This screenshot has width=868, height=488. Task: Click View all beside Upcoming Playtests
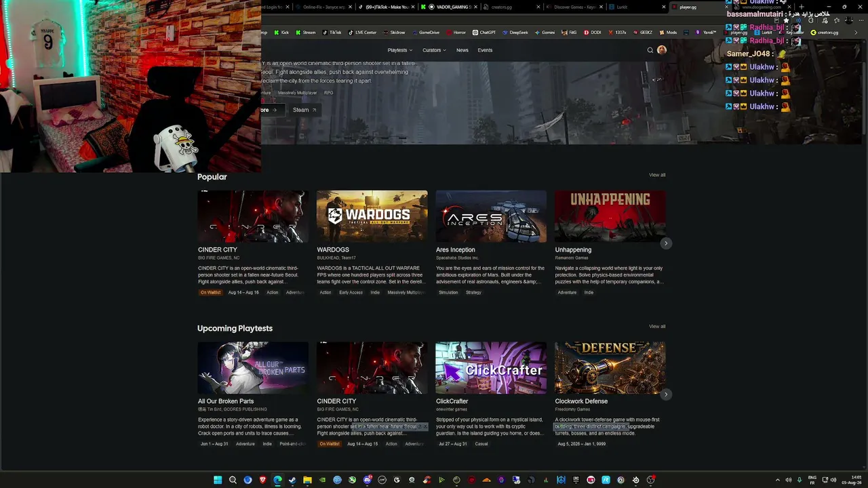(x=657, y=327)
